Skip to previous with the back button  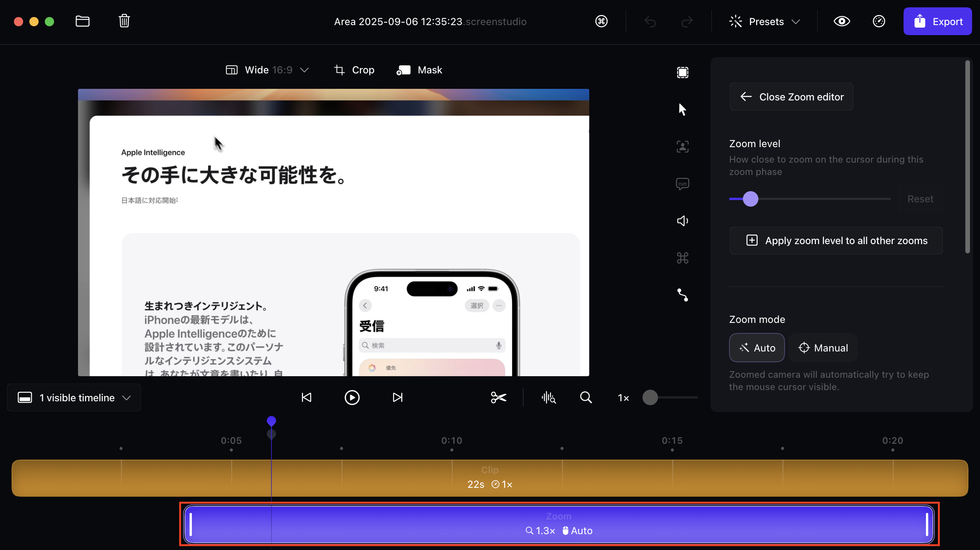click(x=306, y=397)
